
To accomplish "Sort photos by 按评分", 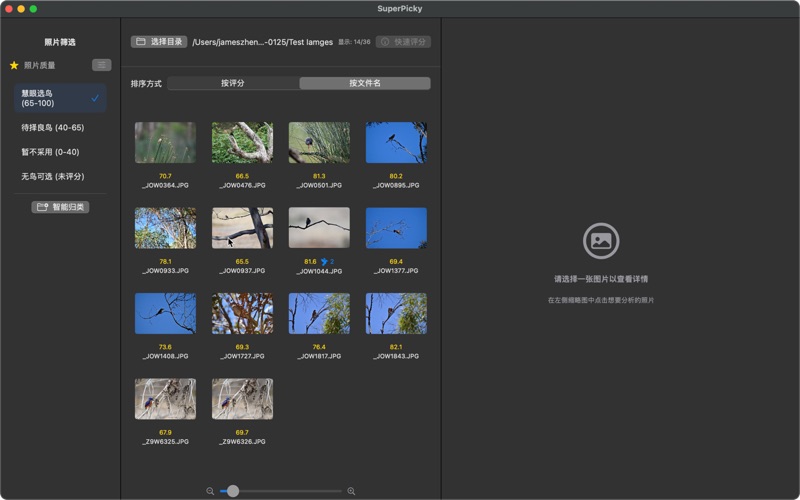I will click(233, 83).
